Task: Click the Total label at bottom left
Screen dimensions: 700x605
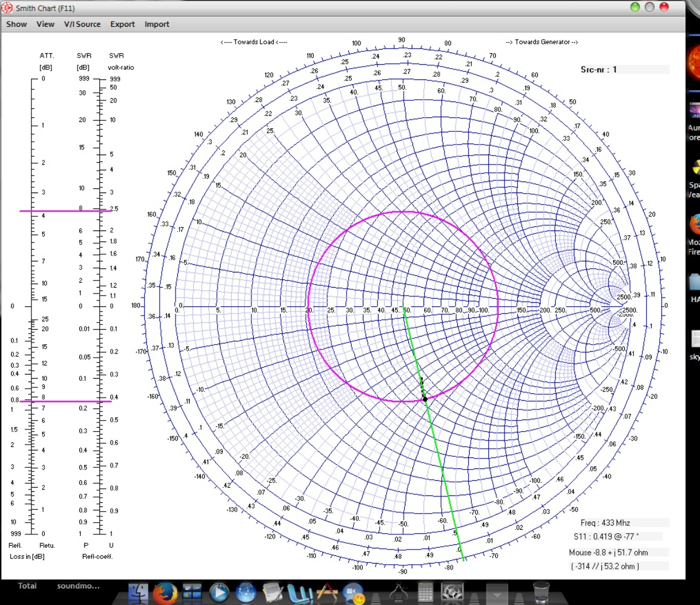Action: [27, 586]
